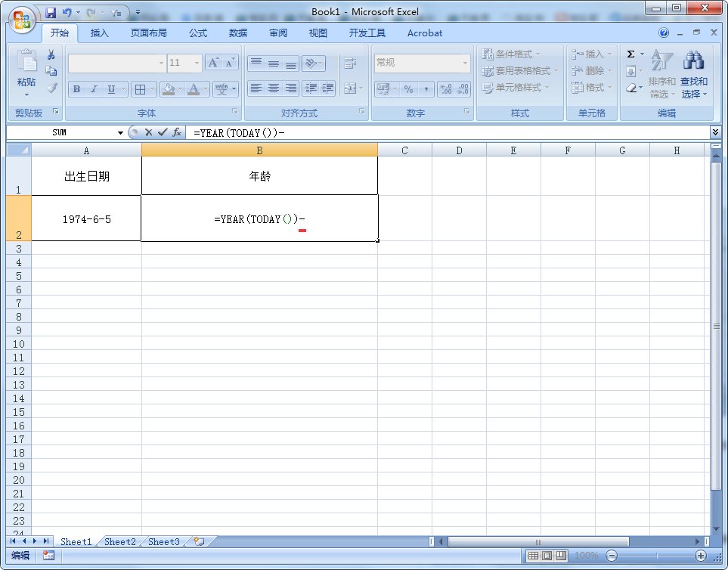Click the Excel Help question mark
The image size is (728, 570).
tap(664, 33)
